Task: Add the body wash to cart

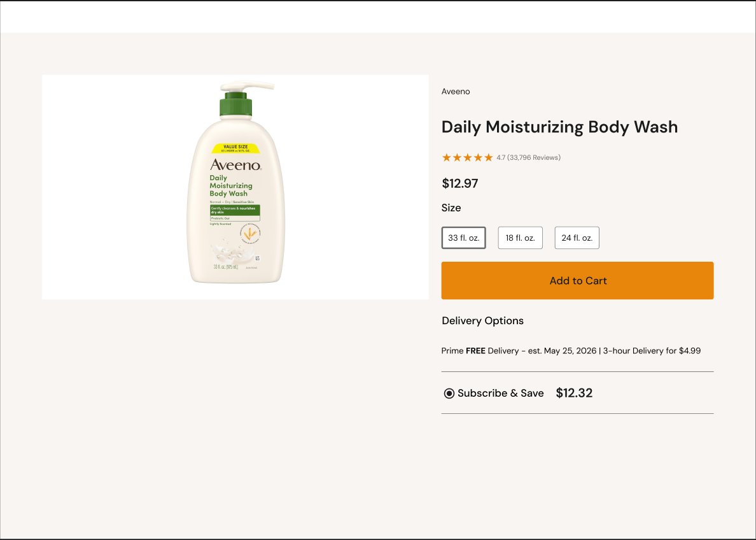Action: [578, 280]
